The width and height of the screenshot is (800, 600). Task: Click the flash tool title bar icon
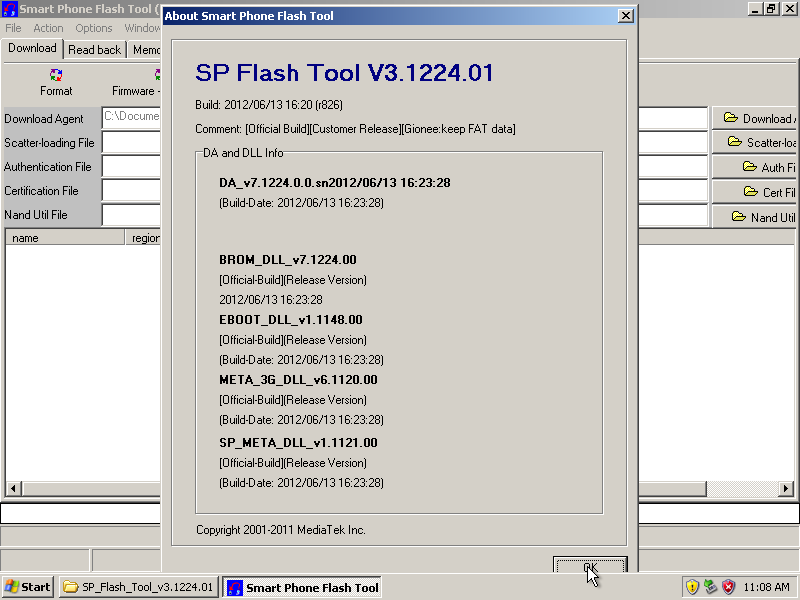[x=10, y=9]
